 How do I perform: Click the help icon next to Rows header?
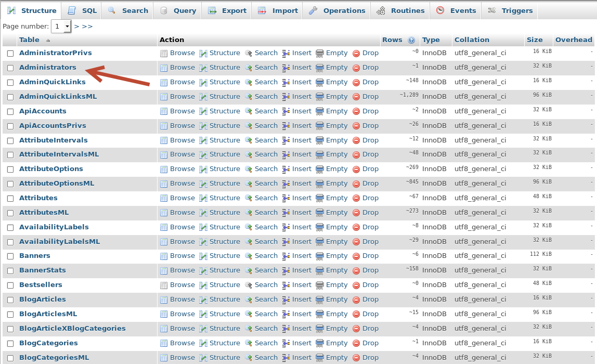pyautogui.click(x=411, y=40)
